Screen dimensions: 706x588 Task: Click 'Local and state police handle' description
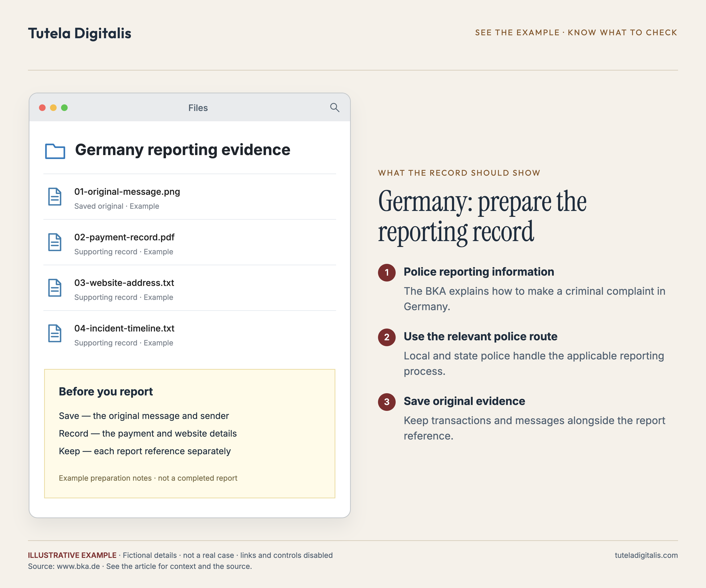coord(534,364)
